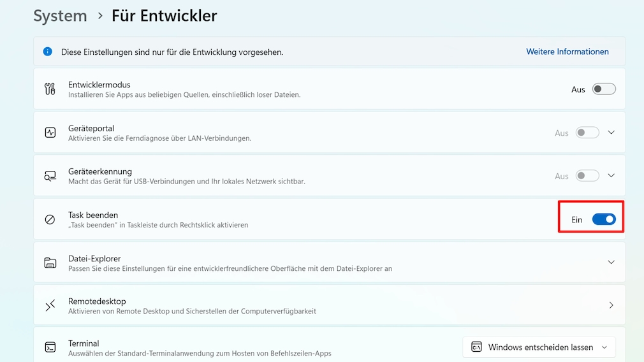The height and width of the screenshot is (362, 644).
Task: Click the Datei-Explorer folder icon
Action: (50, 263)
